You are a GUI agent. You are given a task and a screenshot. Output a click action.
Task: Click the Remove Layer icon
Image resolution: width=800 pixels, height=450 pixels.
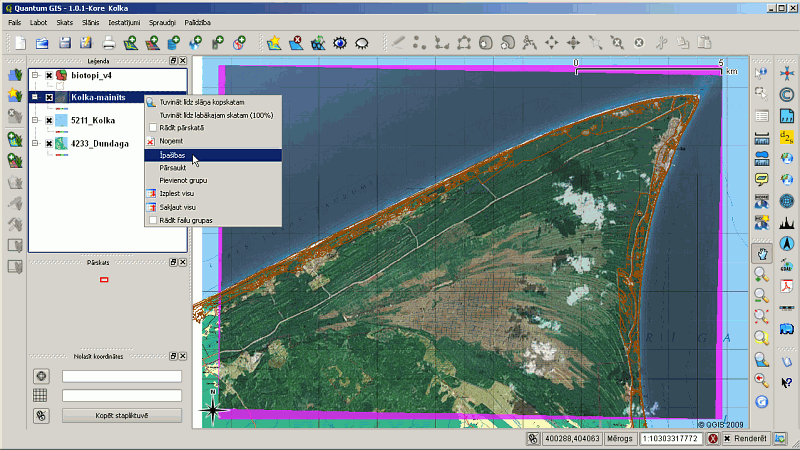[x=296, y=43]
